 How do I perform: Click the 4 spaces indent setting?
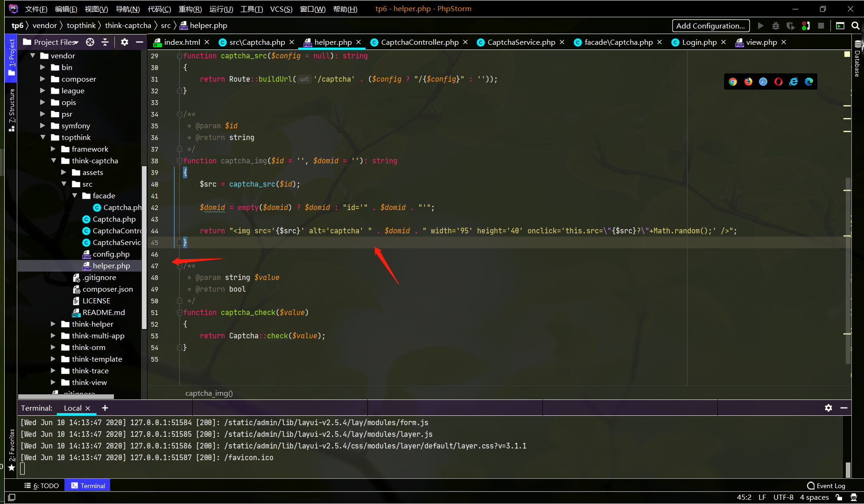tap(814, 497)
